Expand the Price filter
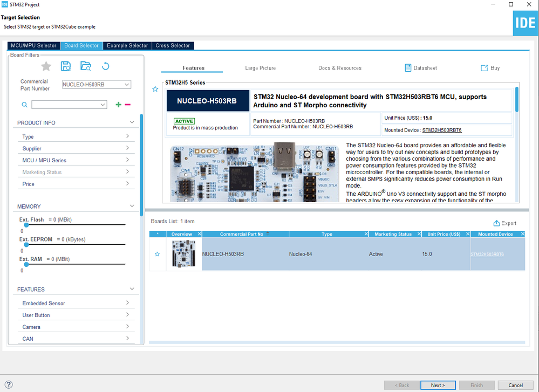 click(127, 183)
